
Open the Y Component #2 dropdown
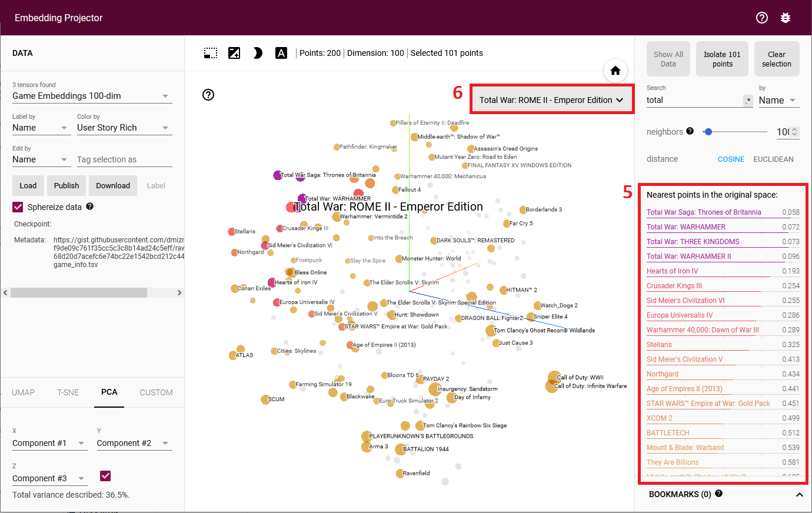[x=135, y=443]
